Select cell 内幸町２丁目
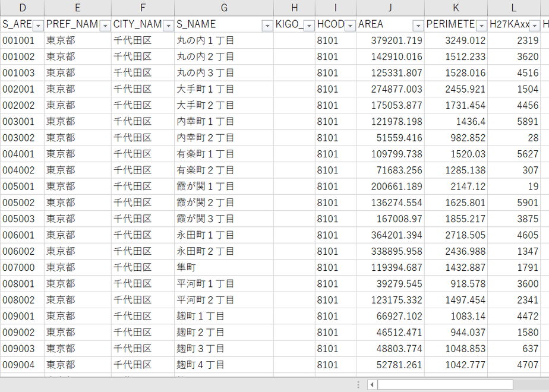The height and width of the screenshot is (392, 549). tap(224, 138)
